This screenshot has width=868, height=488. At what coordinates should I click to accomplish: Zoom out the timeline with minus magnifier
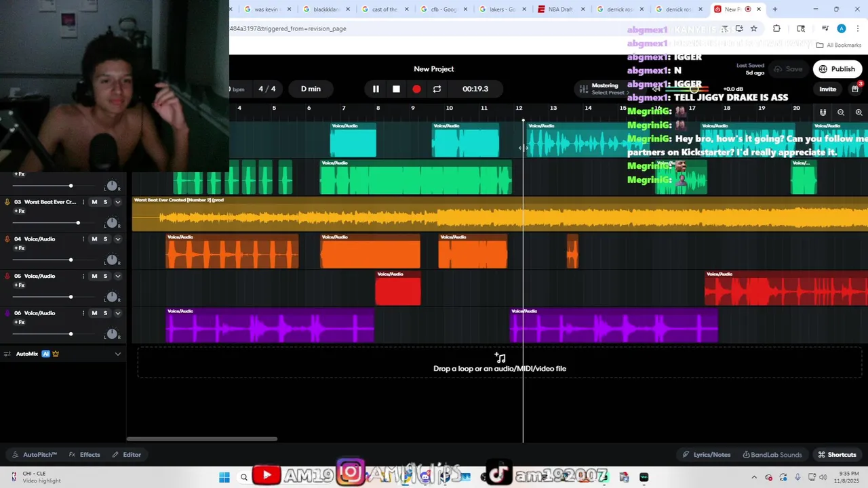(841, 113)
